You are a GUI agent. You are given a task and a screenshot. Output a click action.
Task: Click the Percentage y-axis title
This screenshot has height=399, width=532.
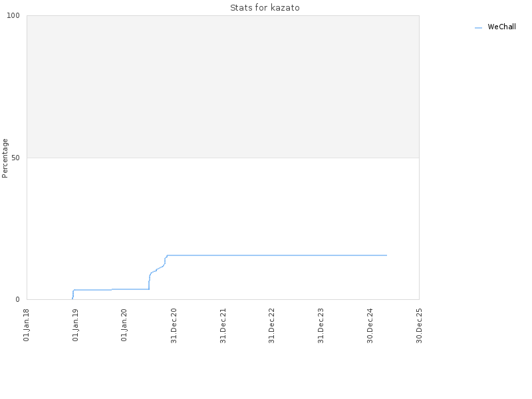(5, 158)
